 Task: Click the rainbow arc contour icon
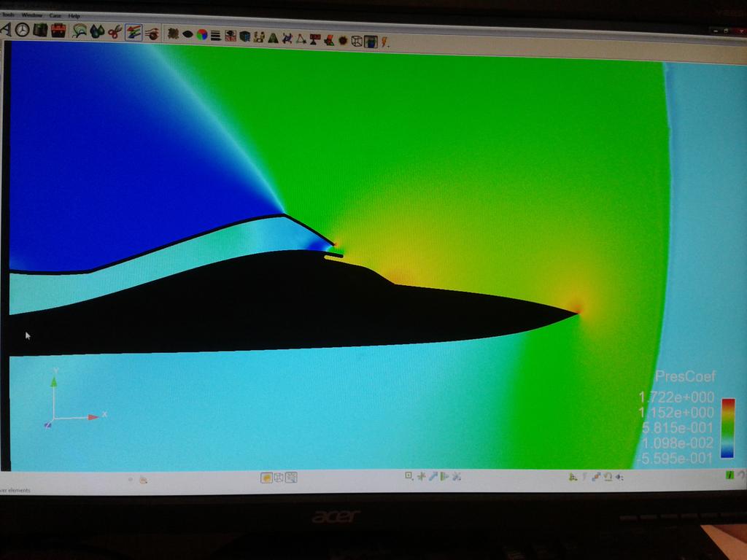tap(79, 32)
